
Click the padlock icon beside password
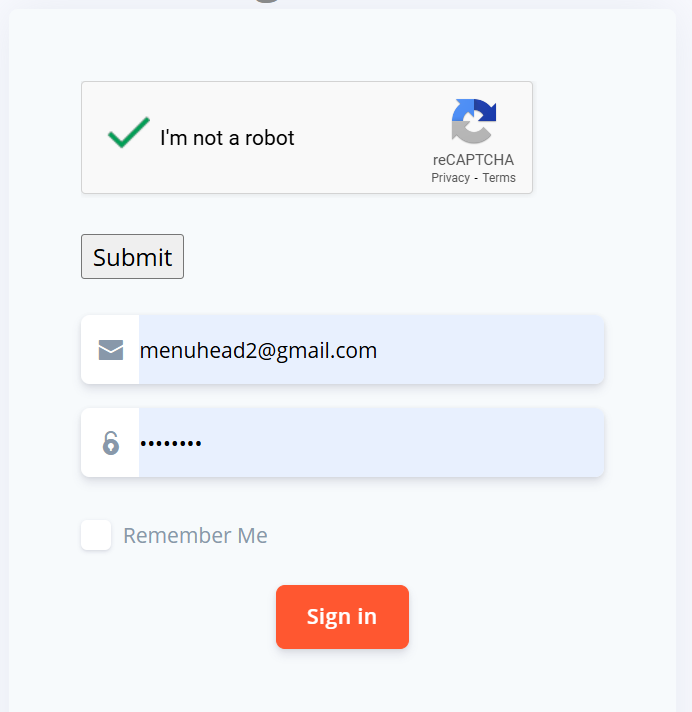tap(111, 442)
